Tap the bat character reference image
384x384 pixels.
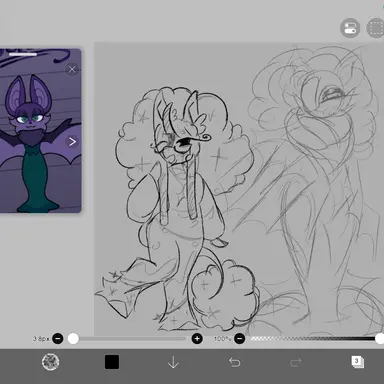click(40, 131)
